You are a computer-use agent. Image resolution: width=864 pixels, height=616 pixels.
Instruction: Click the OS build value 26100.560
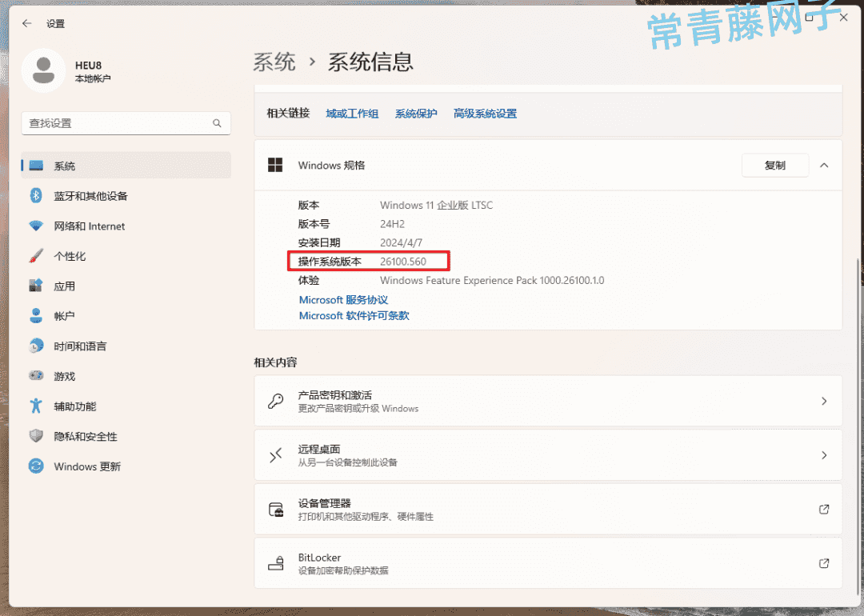(402, 261)
